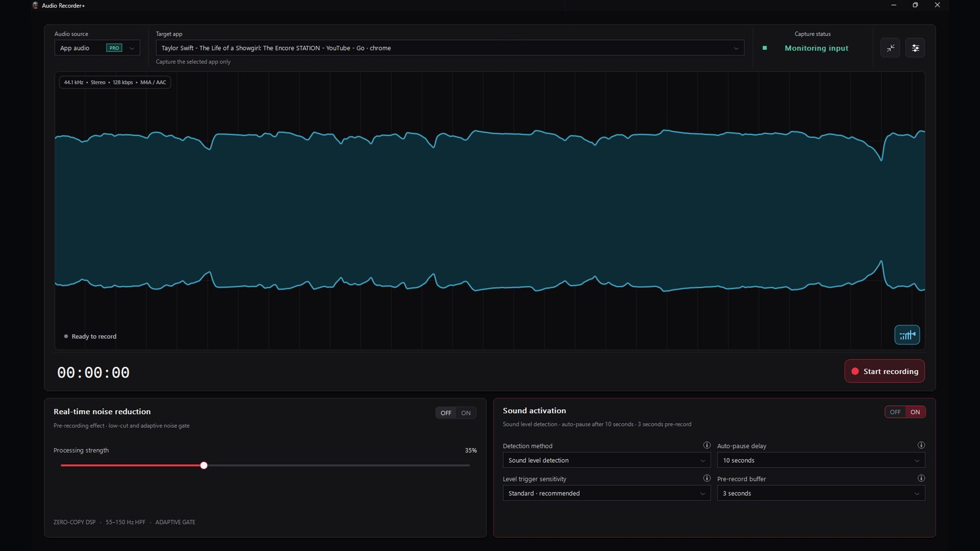
Task: Click the compact view collapse icon
Action: (890, 48)
